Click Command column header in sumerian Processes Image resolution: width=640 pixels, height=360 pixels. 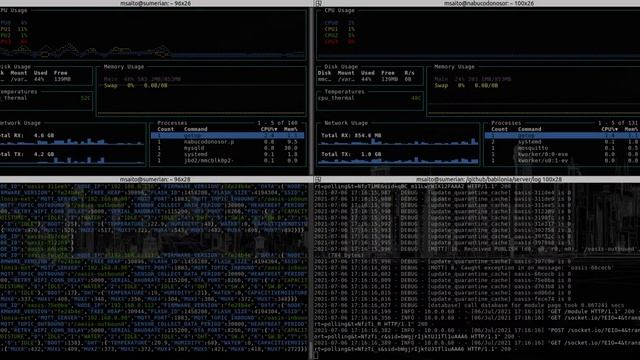[x=196, y=129]
